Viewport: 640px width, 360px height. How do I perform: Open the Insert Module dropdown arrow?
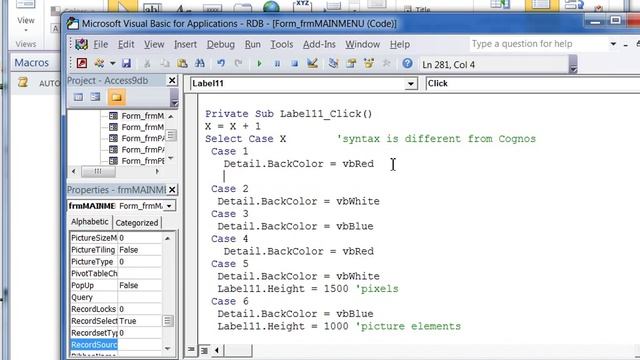point(112,64)
